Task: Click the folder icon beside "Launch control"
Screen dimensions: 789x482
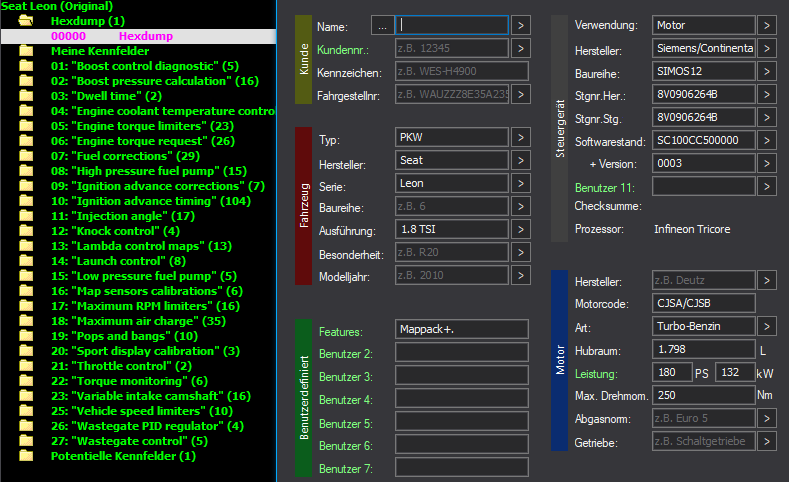Action: pos(26,261)
